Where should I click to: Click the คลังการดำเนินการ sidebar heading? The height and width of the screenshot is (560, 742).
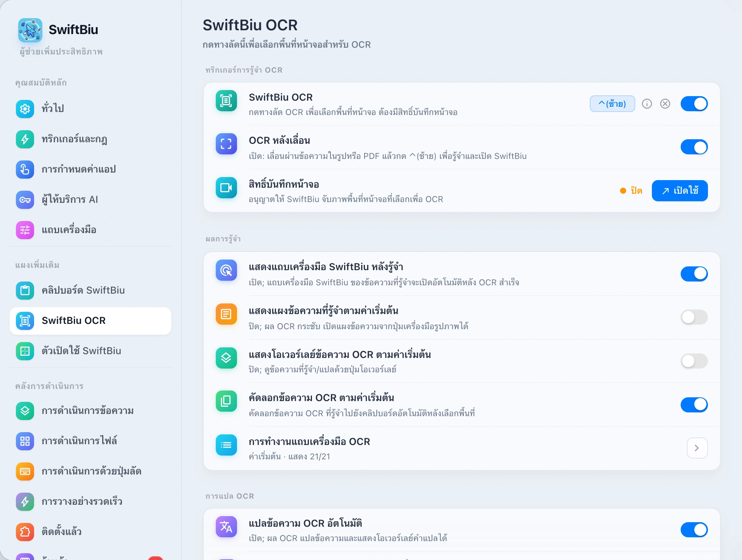pos(49,386)
